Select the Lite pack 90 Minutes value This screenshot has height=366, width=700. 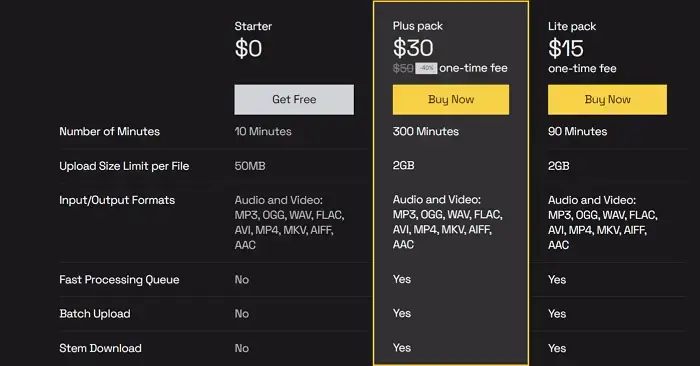tap(577, 132)
